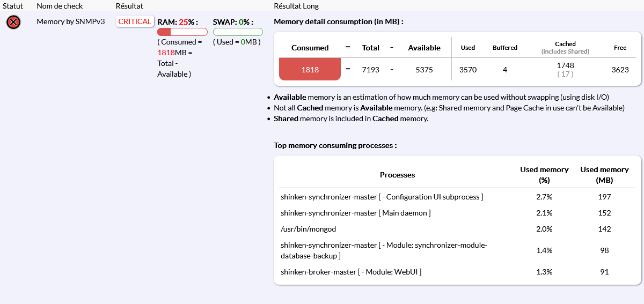The height and width of the screenshot is (304, 644).
Task: Click the Résultat column header
Action: point(129,6)
